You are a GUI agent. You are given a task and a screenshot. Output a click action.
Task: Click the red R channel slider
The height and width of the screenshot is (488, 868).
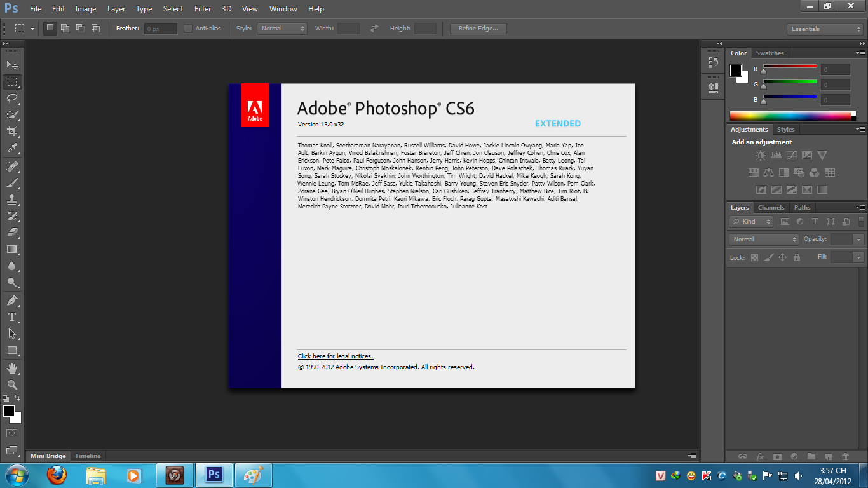click(x=790, y=67)
